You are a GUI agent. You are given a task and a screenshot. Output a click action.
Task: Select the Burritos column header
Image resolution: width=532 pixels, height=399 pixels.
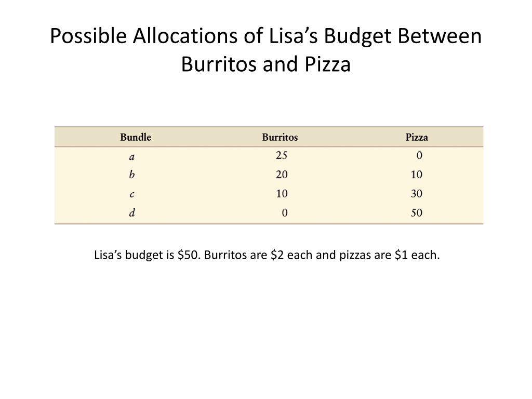coord(280,137)
